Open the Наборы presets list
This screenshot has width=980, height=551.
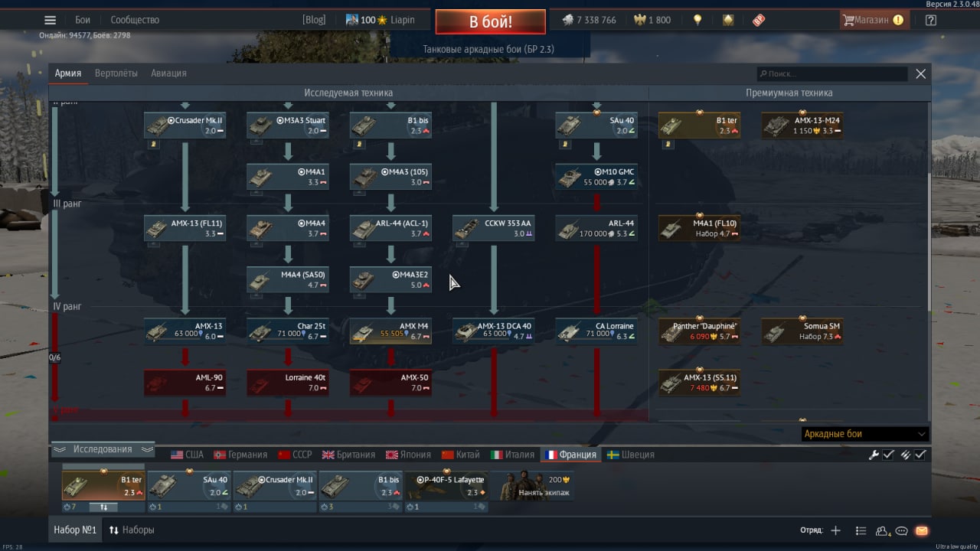[x=132, y=530]
